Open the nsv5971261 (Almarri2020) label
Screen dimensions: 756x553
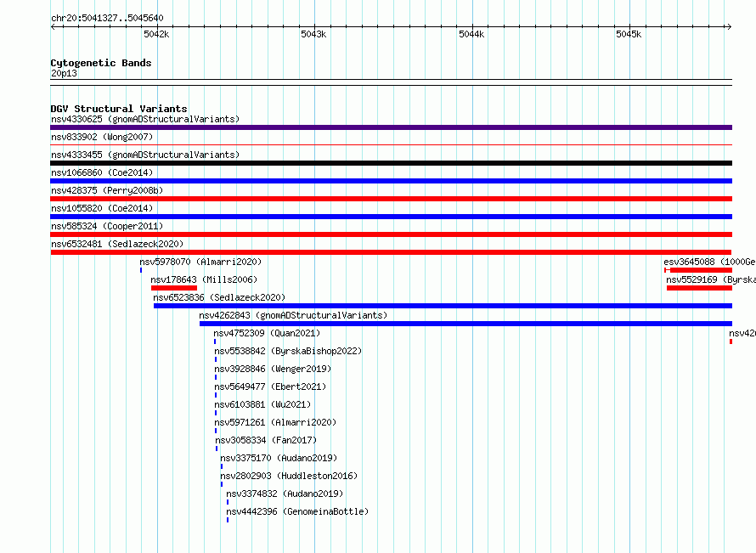[275, 422]
